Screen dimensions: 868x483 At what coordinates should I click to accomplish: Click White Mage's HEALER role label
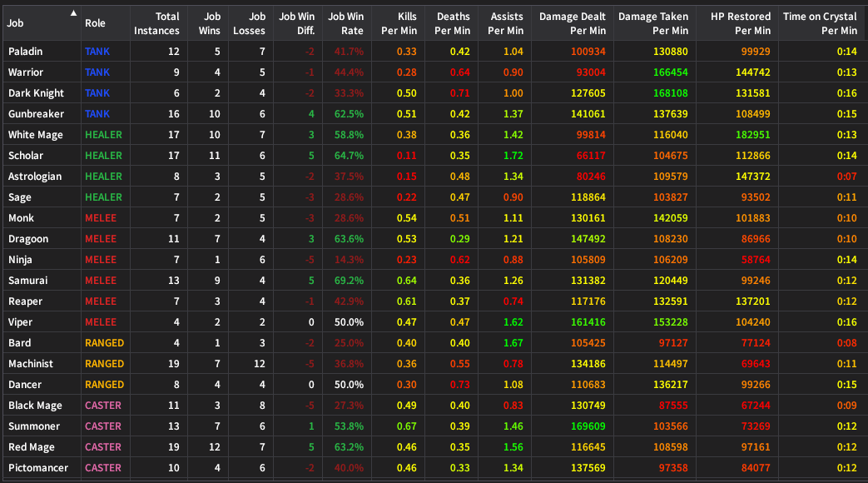[x=103, y=135]
